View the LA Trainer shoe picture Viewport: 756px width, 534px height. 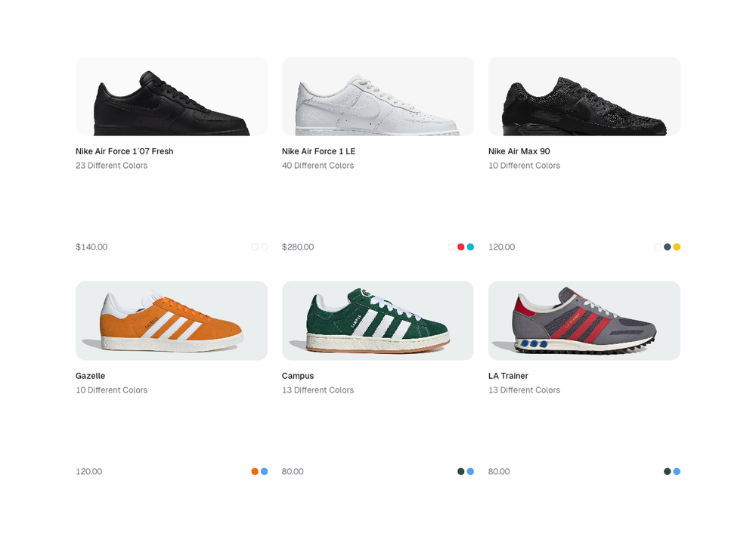click(584, 321)
